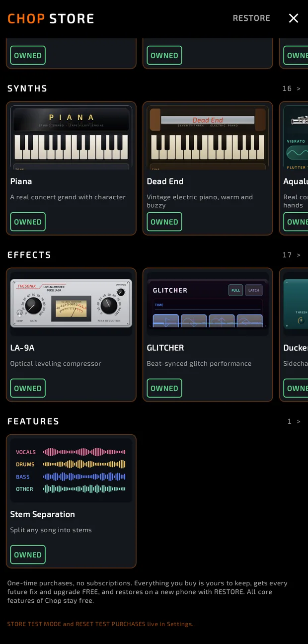Click the VU meter on LA-9A preview

pos(71,309)
